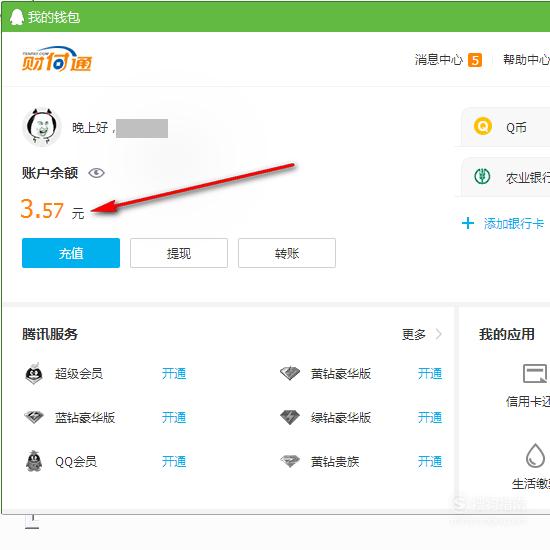The image size is (550, 550).
Task: Toggle account balance visibility eye icon
Action: point(96,173)
